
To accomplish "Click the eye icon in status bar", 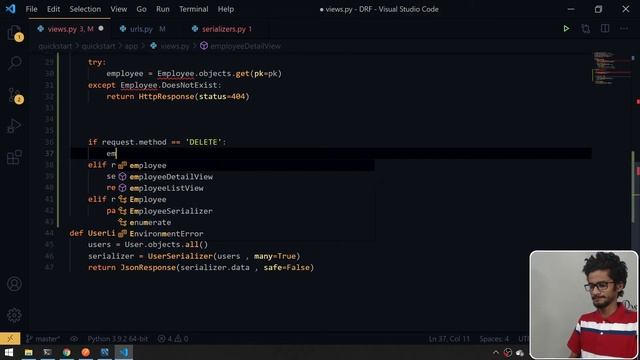I will point(74,338).
